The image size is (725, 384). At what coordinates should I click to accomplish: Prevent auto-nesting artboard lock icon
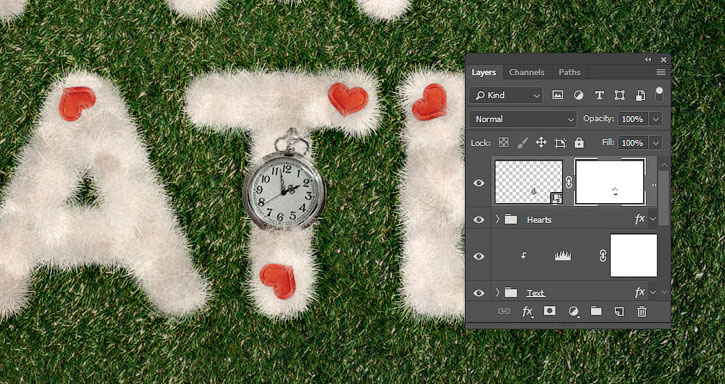coord(560,143)
